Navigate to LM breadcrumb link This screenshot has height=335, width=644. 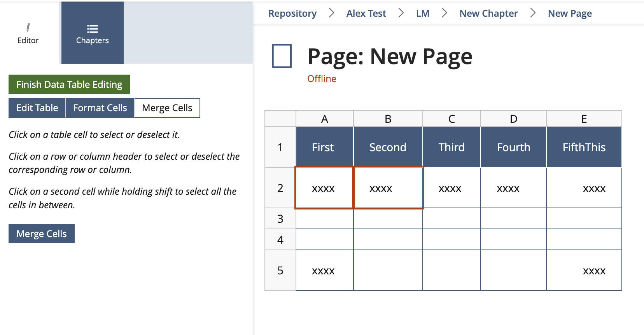(423, 14)
